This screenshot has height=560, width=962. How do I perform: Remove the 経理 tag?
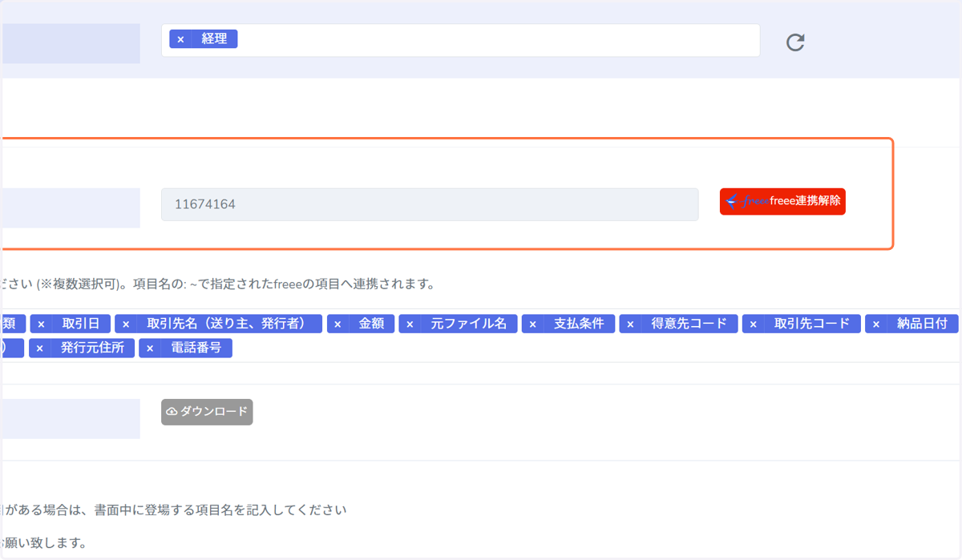(x=180, y=39)
